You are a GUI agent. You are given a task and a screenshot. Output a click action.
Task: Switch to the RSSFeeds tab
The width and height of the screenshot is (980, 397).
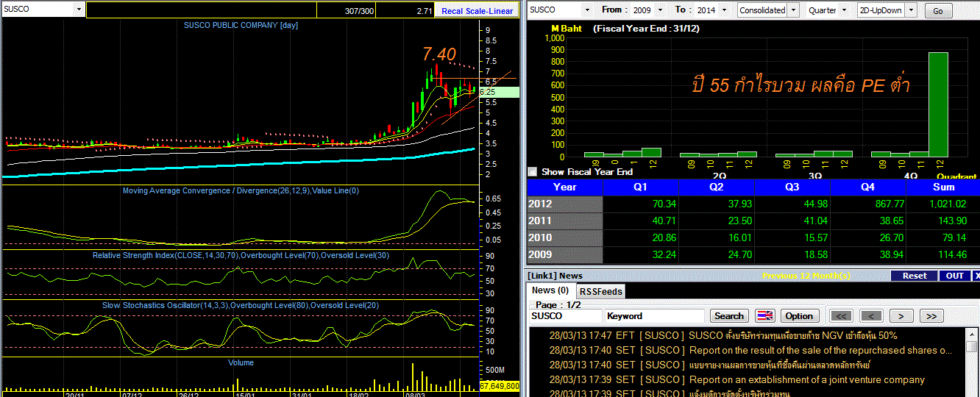[x=601, y=291]
